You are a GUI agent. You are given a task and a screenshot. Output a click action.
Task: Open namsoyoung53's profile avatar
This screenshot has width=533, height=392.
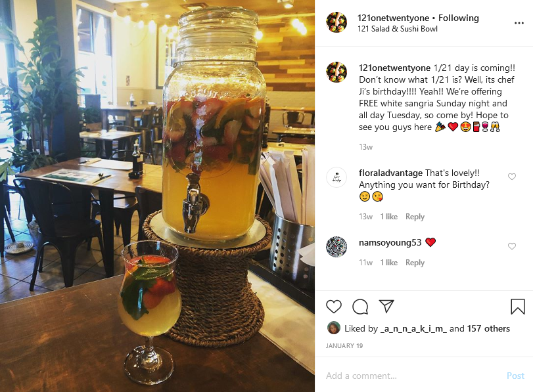336,247
